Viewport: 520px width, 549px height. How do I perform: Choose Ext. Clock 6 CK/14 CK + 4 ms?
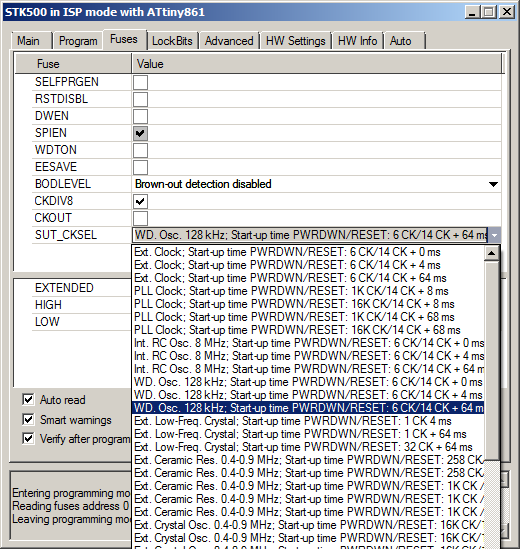(x=308, y=265)
